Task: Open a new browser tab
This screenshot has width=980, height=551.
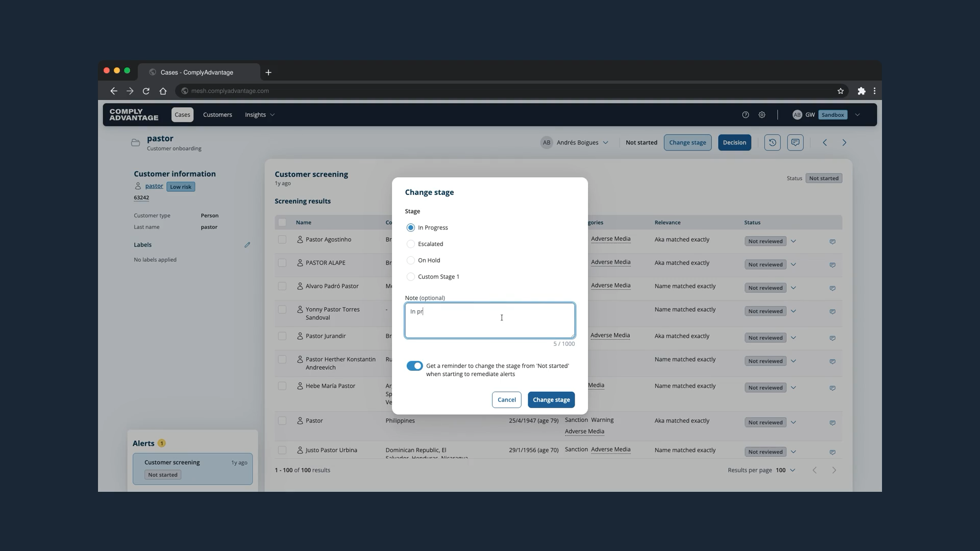Action: click(x=268, y=72)
